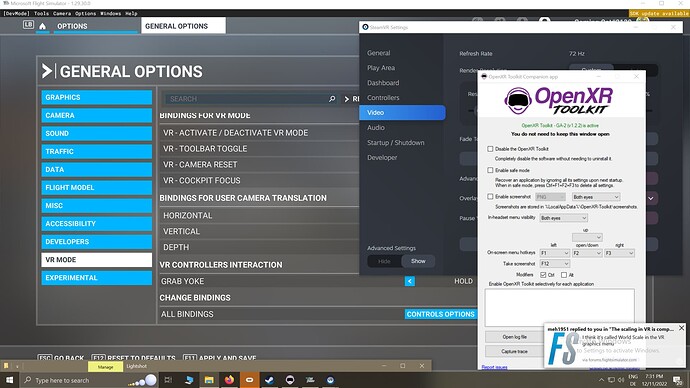Check Disable the OpenXR Toolkit
690x388 pixels.
490,149
